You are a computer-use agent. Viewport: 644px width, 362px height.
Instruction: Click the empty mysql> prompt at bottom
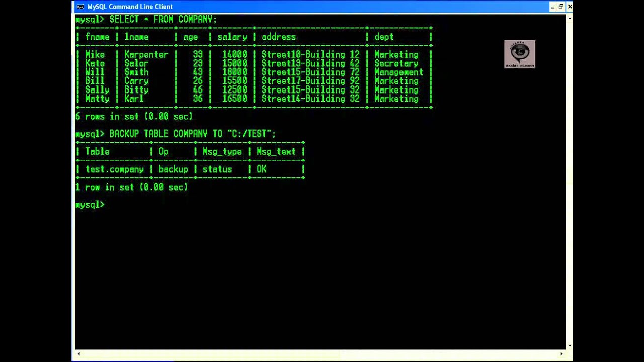click(x=90, y=205)
